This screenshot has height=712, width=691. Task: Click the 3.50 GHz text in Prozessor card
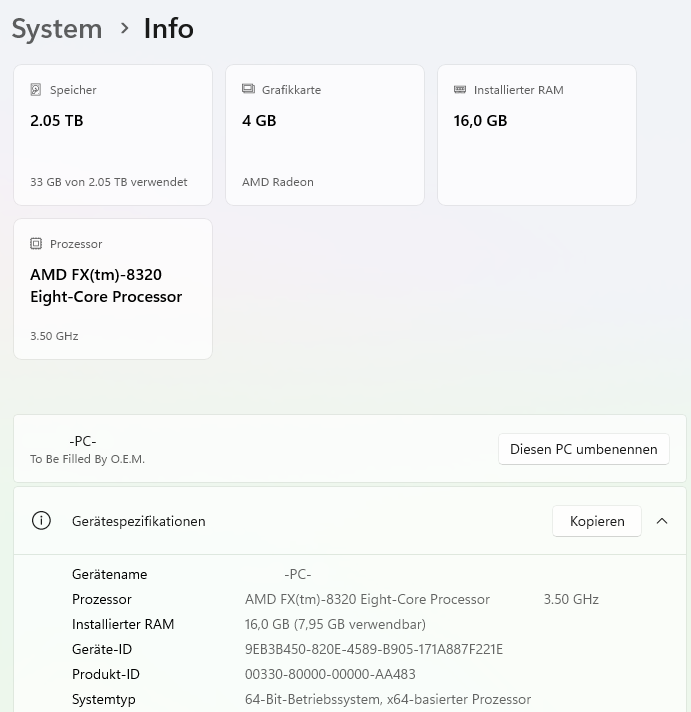coord(54,336)
